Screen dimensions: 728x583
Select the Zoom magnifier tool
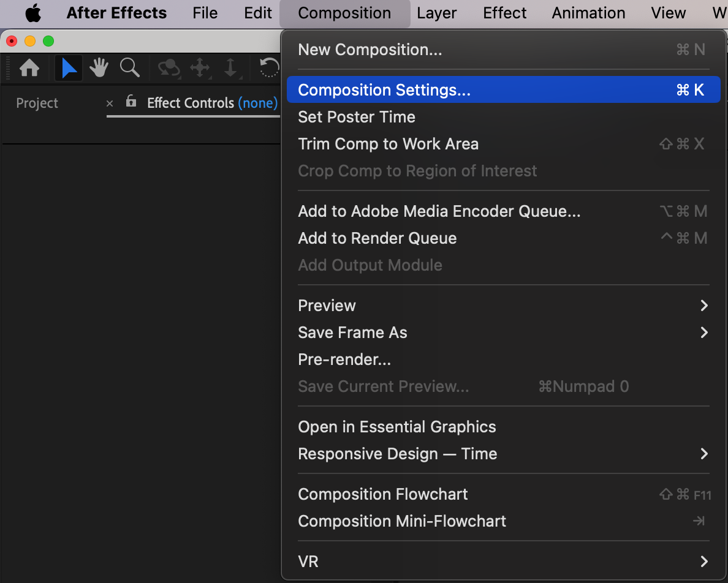pyautogui.click(x=129, y=68)
